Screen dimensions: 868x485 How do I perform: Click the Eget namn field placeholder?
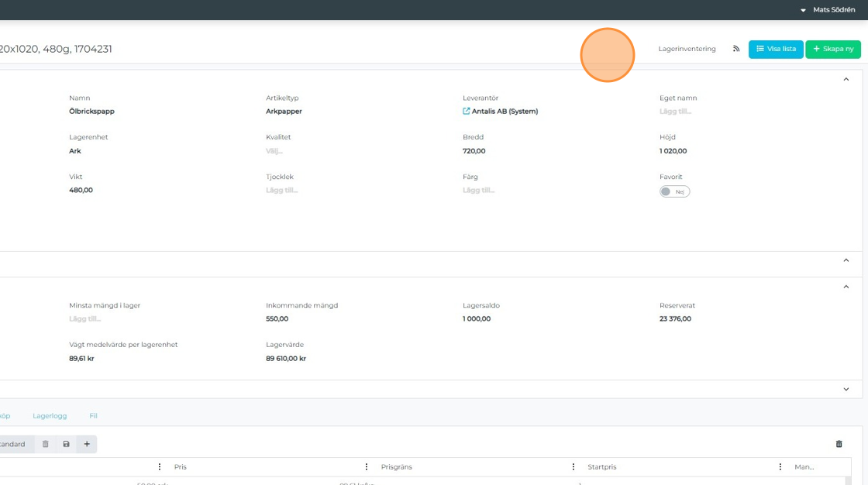(675, 112)
